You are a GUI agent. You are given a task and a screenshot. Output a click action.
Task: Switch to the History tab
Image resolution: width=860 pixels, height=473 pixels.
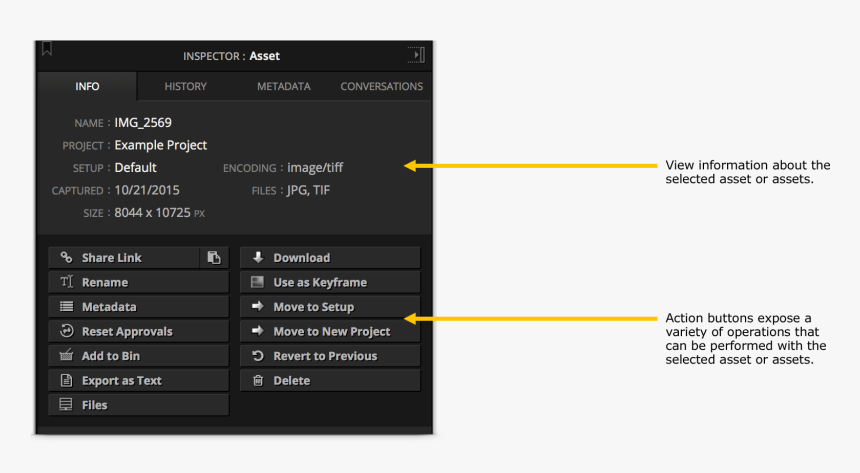pos(185,87)
